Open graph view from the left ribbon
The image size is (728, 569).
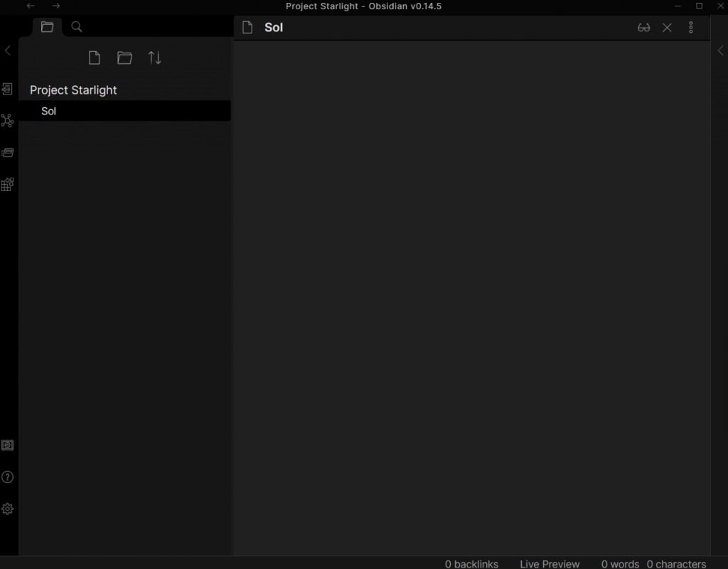point(7,121)
